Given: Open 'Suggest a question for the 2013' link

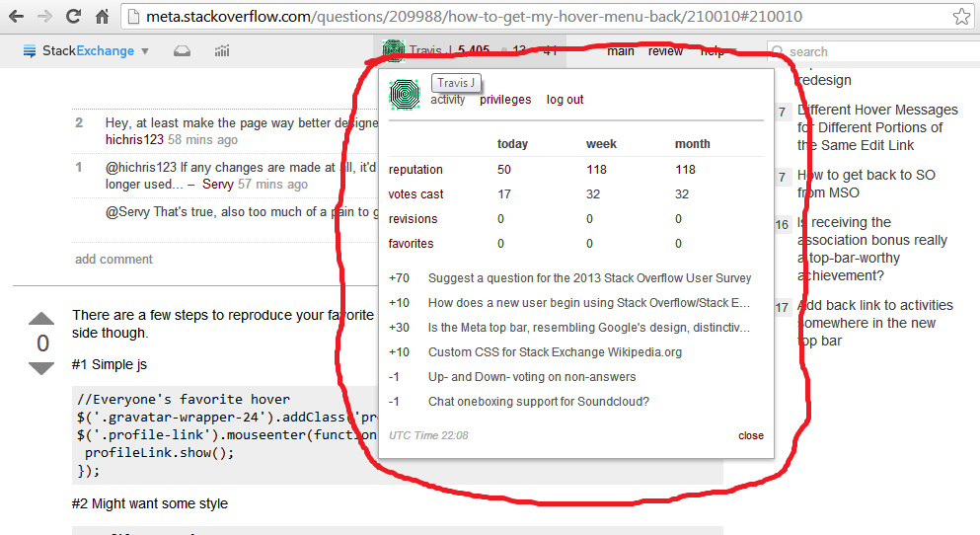Looking at the screenshot, I should [x=589, y=278].
